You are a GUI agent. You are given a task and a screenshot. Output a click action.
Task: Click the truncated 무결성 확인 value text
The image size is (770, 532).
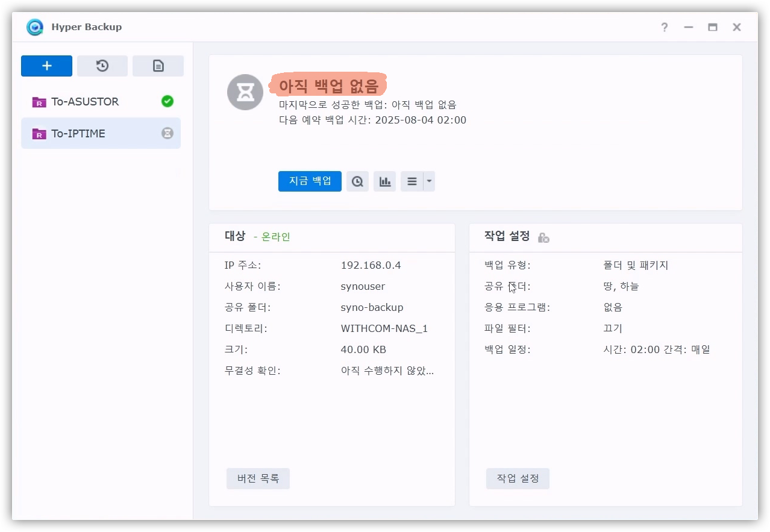coord(387,371)
